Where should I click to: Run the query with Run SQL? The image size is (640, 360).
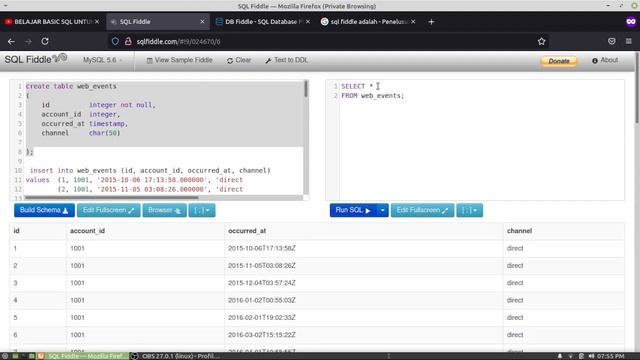353,210
